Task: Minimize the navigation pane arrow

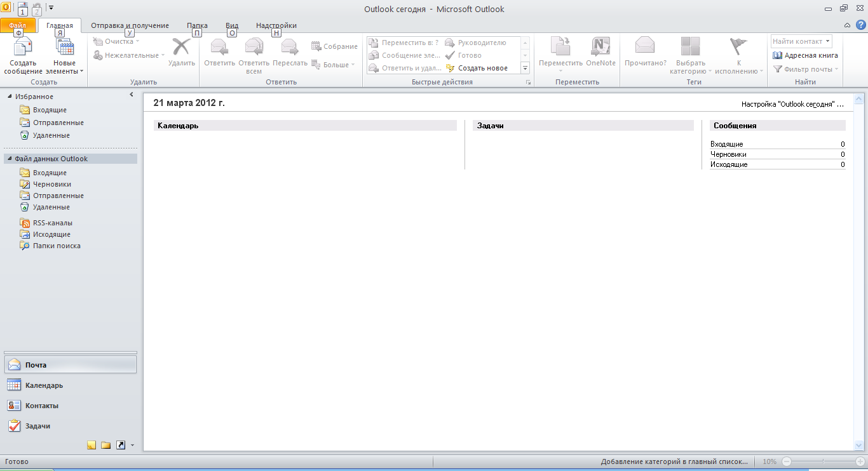Action: tap(132, 95)
